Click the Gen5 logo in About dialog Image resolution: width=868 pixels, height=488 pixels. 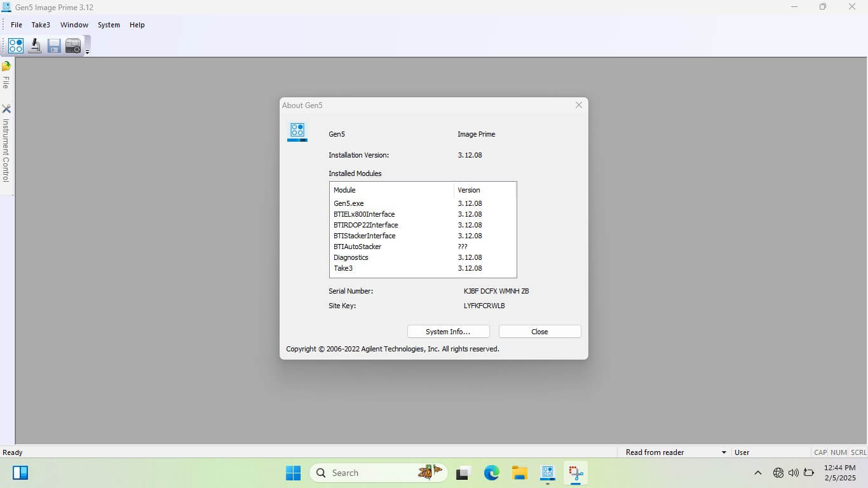coord(297,132)
